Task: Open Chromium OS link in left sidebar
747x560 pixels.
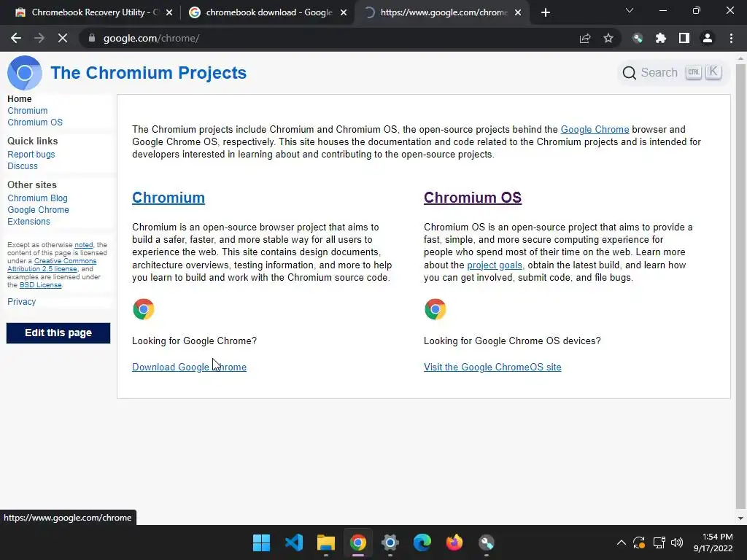Action: click(x=35, y=122)
